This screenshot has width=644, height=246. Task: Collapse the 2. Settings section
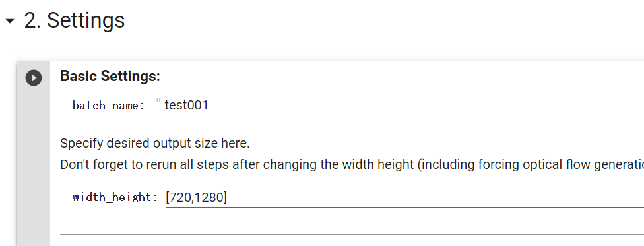tap(9, 20)
